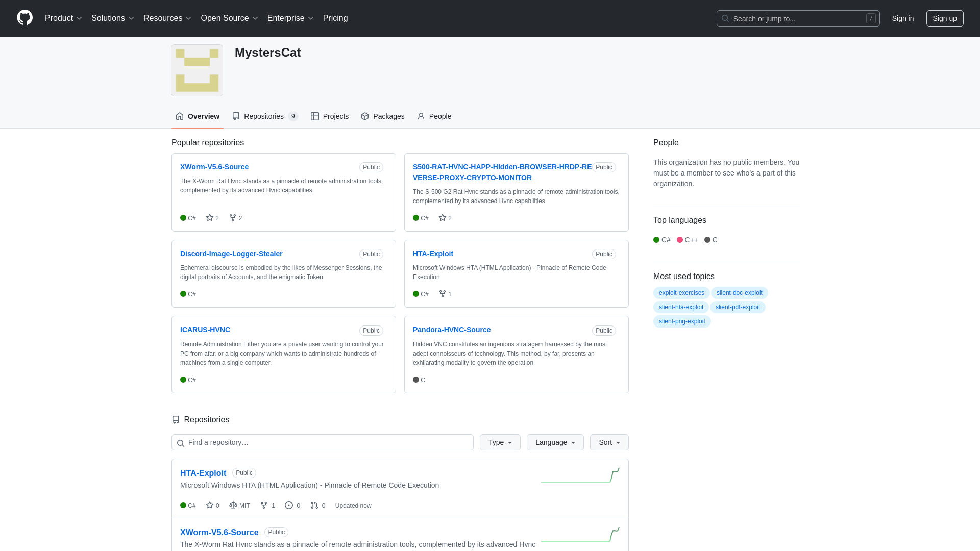Click star icon on XWorm-V5.6-Source card
The image size is (980, 551).
(x=210, y=218)
